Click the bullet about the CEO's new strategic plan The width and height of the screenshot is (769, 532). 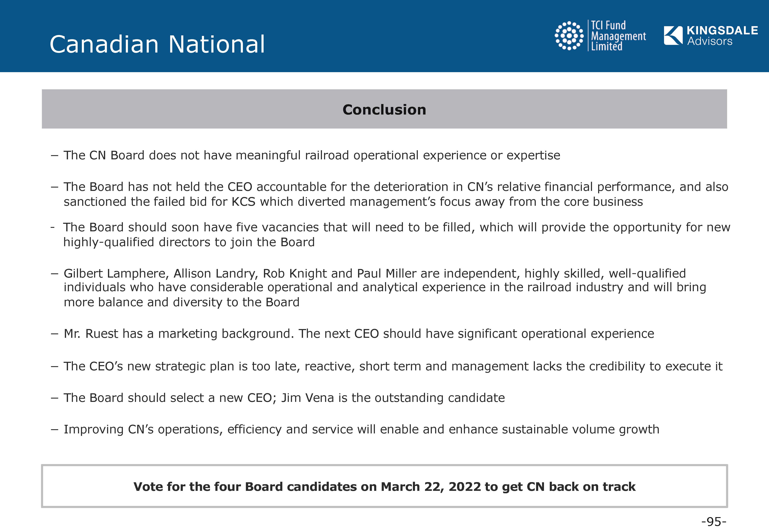[x=393, y=366]
